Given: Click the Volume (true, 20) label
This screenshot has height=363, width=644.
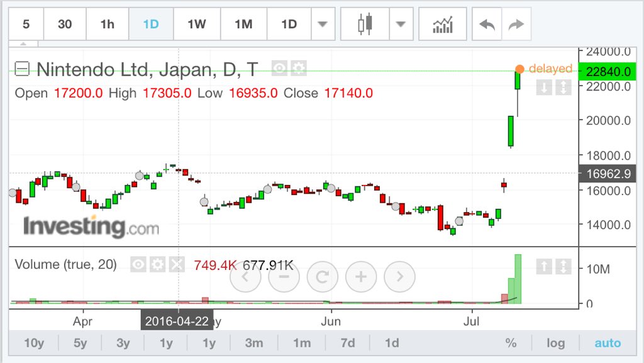Looking at the screenshot, I should [x=65, y=264].
